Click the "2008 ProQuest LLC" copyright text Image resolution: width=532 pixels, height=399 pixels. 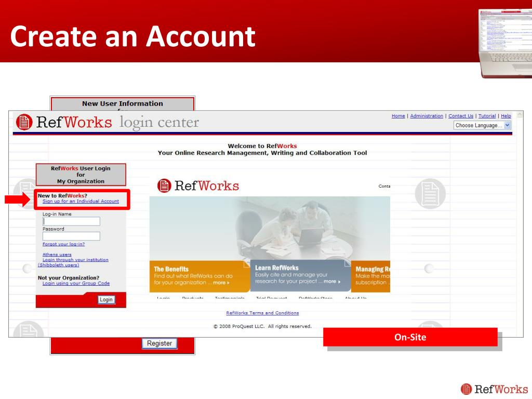(262, 326)
